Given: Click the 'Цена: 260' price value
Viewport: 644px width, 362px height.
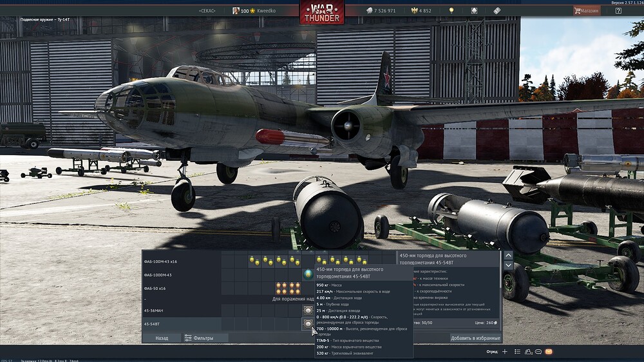Looking at the screenshot, I should 486,323.
